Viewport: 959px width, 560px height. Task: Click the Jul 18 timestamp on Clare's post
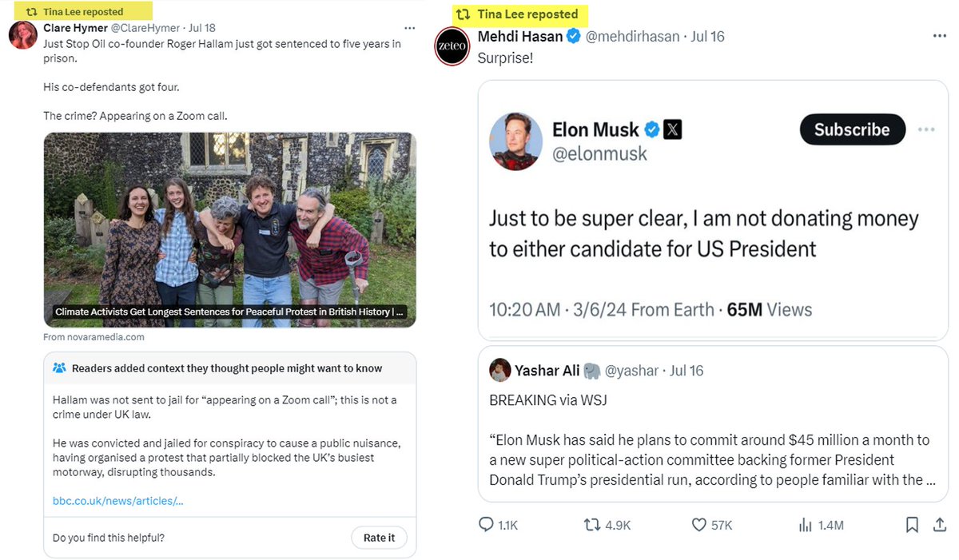[x=203, y=29]
